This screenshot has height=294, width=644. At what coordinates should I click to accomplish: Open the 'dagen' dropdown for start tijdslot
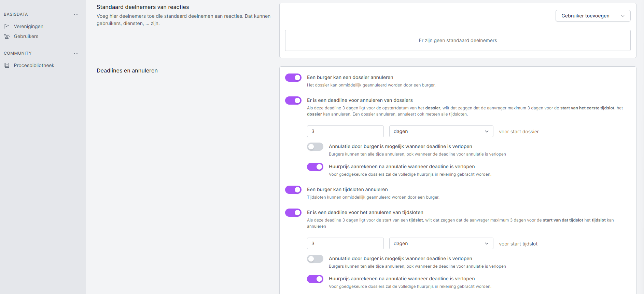tap(441, 243)
